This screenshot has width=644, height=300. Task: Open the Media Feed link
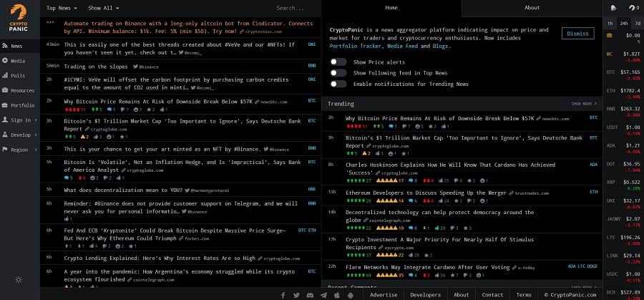(x=403, y=46)
